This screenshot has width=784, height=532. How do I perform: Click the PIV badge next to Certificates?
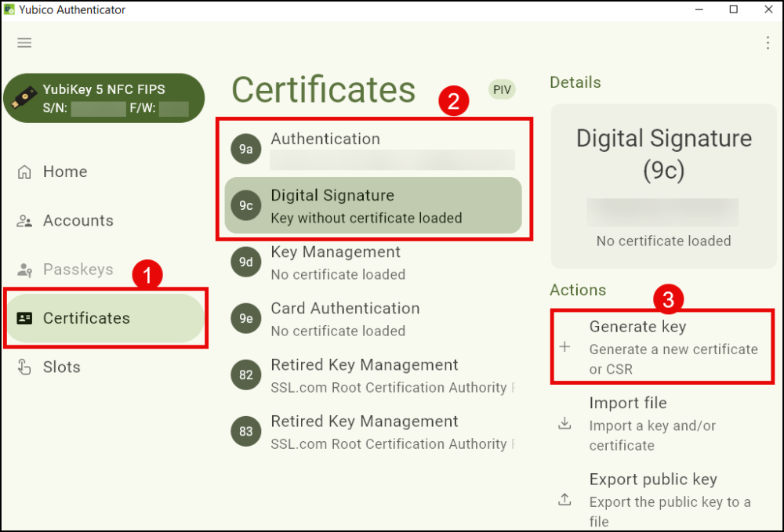502,89
